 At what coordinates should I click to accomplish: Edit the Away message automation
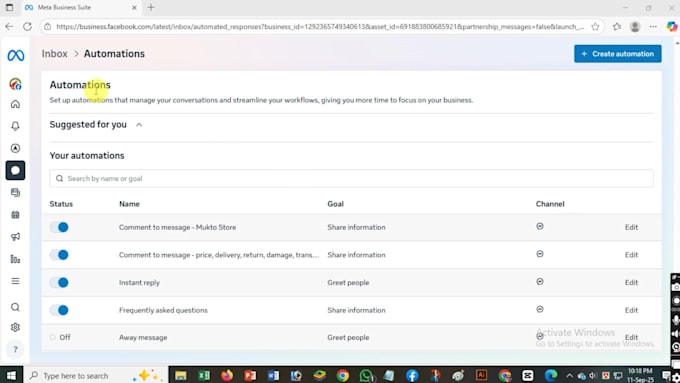[x=631, y=337]
